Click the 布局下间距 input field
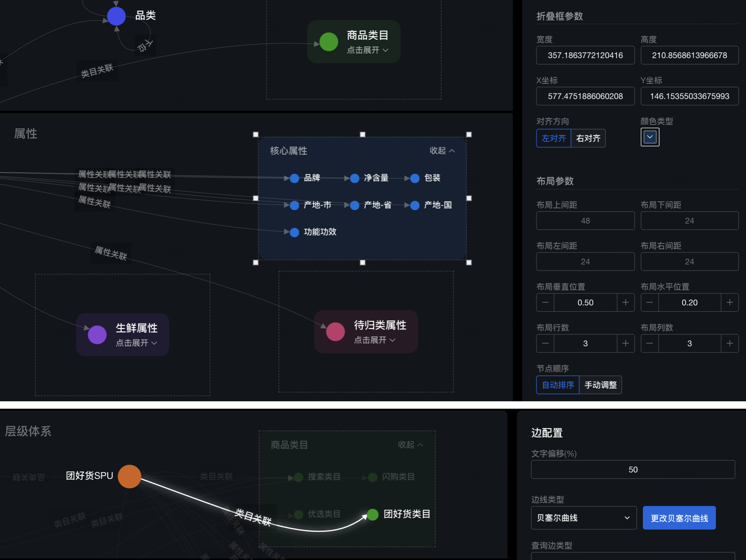 689,221
